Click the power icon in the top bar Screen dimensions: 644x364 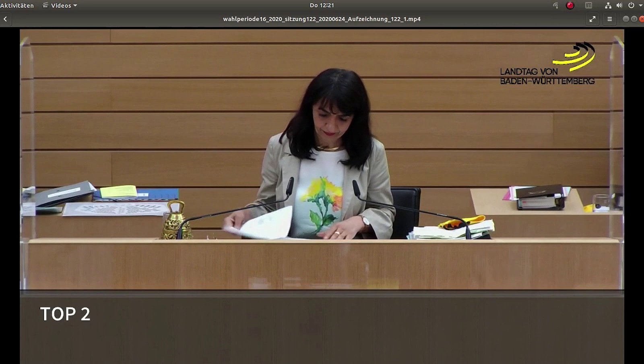tap(631, 5)
